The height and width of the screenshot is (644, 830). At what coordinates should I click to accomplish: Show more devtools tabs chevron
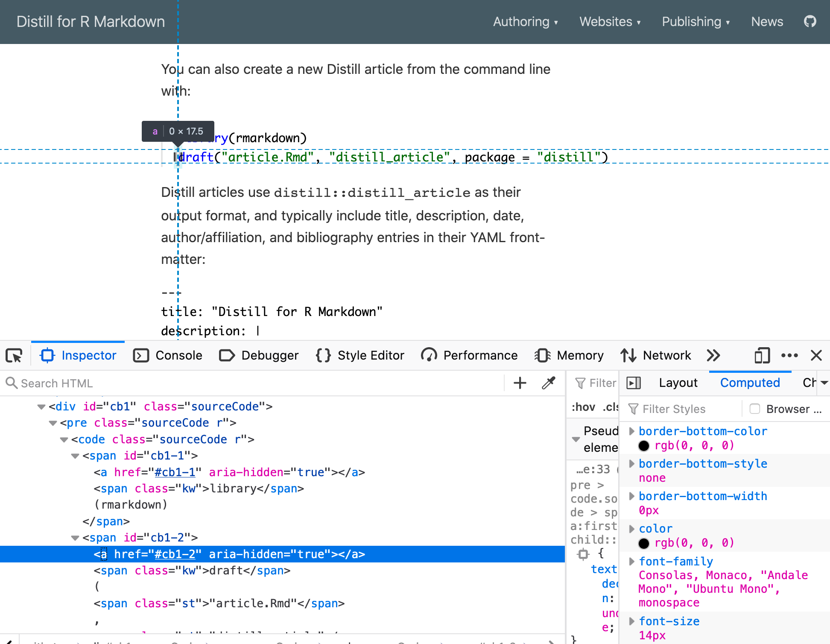(713, 355)
